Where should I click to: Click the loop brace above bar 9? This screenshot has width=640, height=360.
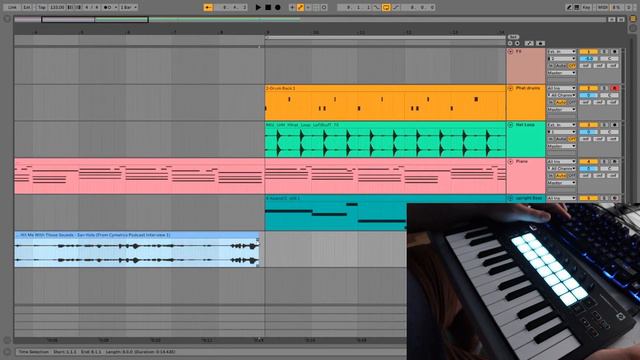pos(385,38)
